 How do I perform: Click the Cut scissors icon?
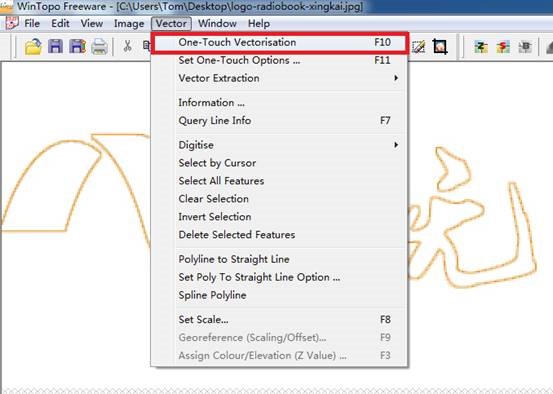(x=127, y=46)
